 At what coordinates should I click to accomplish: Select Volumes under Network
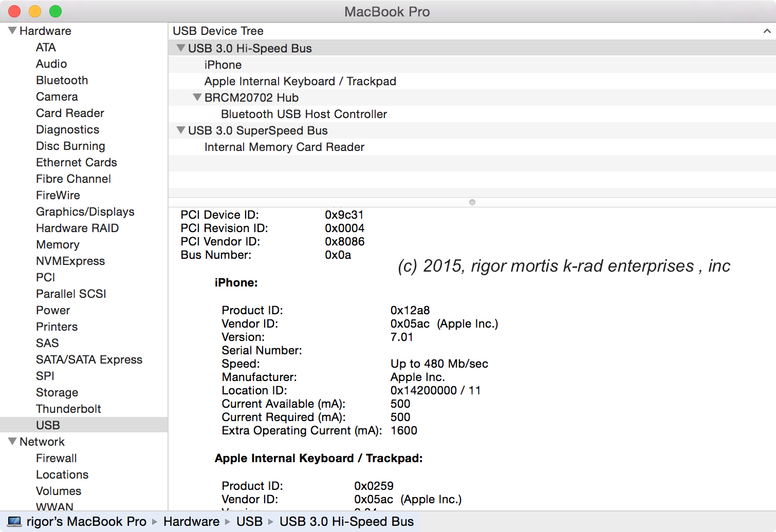59,491
